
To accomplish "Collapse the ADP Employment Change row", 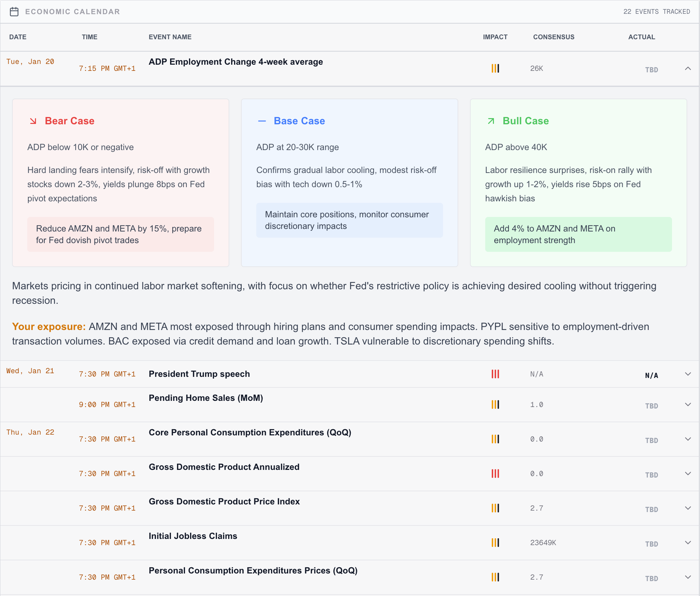I will pyautogui.click(x=688, y=68).
